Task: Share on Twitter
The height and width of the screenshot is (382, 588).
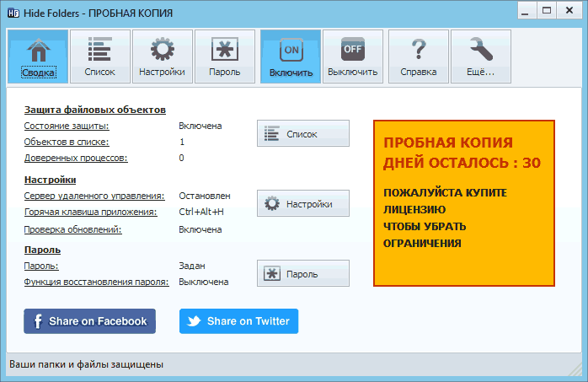Action: pos(239,321)
